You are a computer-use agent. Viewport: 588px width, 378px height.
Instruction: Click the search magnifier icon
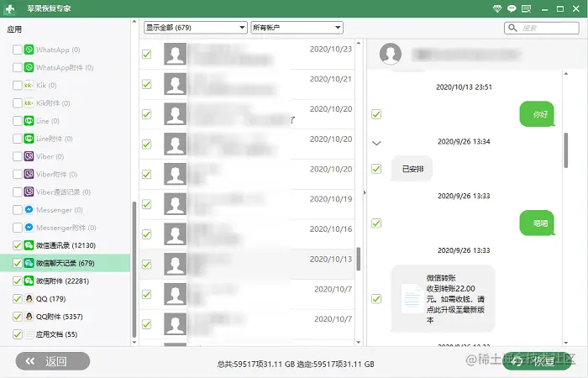(512, 28)
